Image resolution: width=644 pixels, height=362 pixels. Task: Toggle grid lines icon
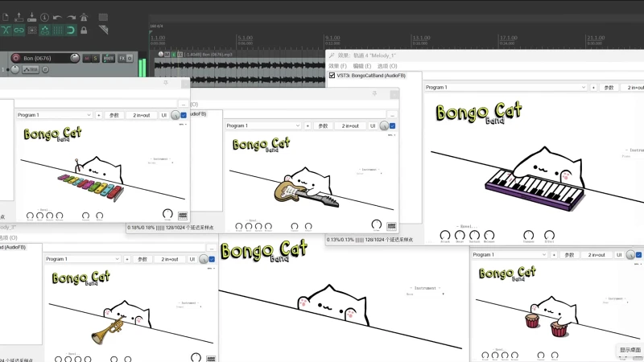coord(58,30)
